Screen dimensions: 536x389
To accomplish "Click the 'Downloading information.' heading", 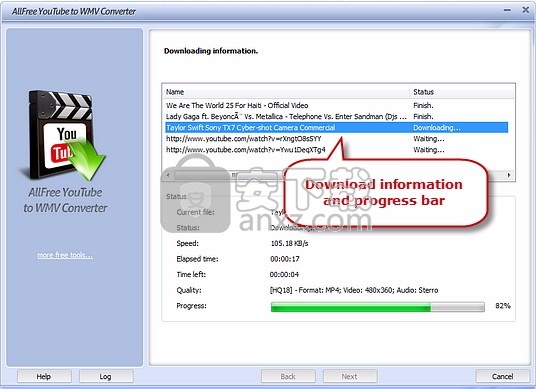I will [x=211, y=51].
